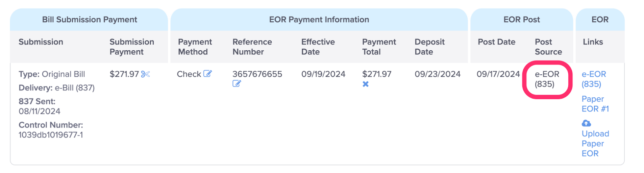Screen dimensions: 644x173
Task: Edit the Check payment method via pencil icon
Action: 207,74
